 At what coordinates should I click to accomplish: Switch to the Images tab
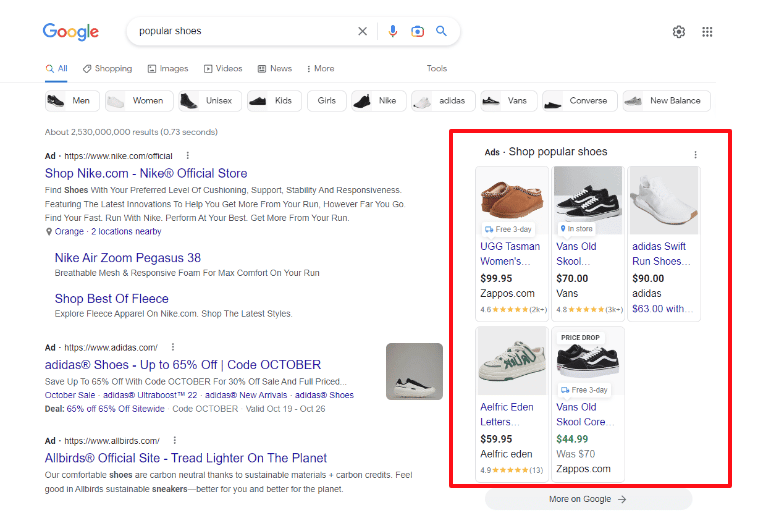tap(168, 69)
